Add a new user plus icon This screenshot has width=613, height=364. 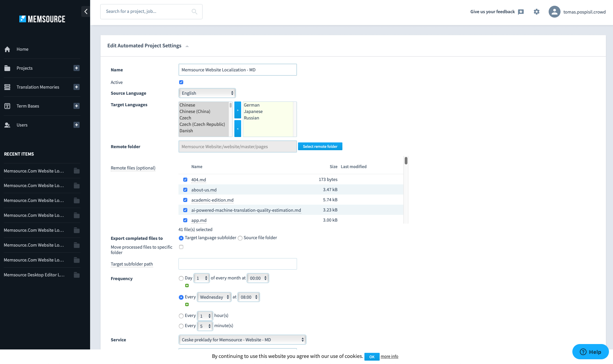pyautogui.click(x=77, y=125)
